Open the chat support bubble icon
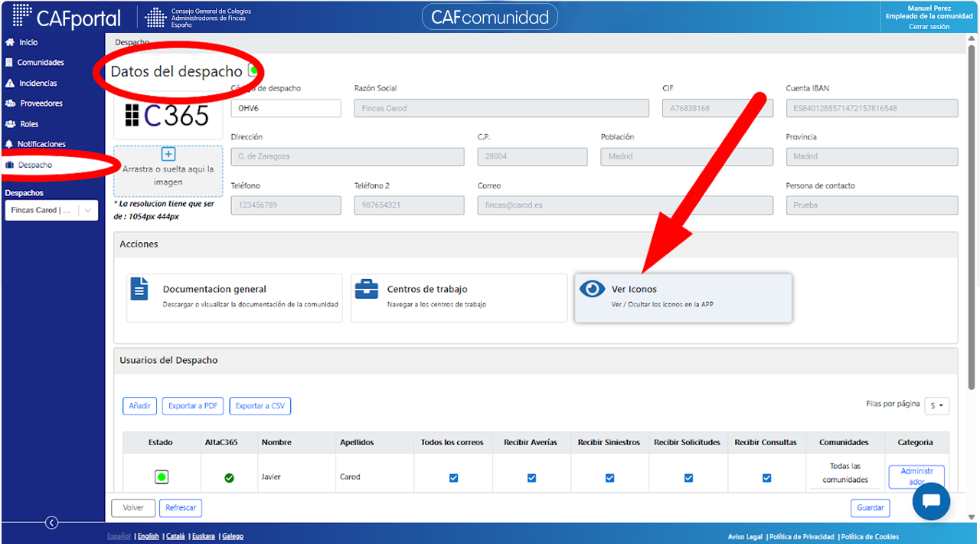This screenshot has height=544, width=980. coord(931,502)
